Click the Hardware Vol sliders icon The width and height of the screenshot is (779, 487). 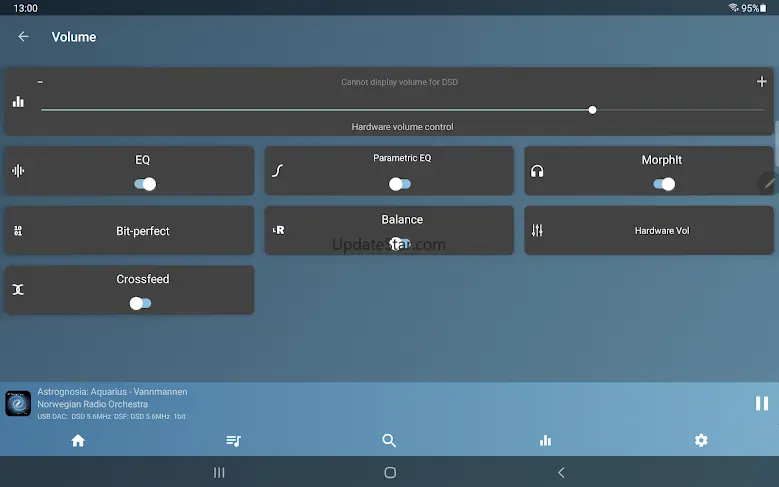[537, 231]
